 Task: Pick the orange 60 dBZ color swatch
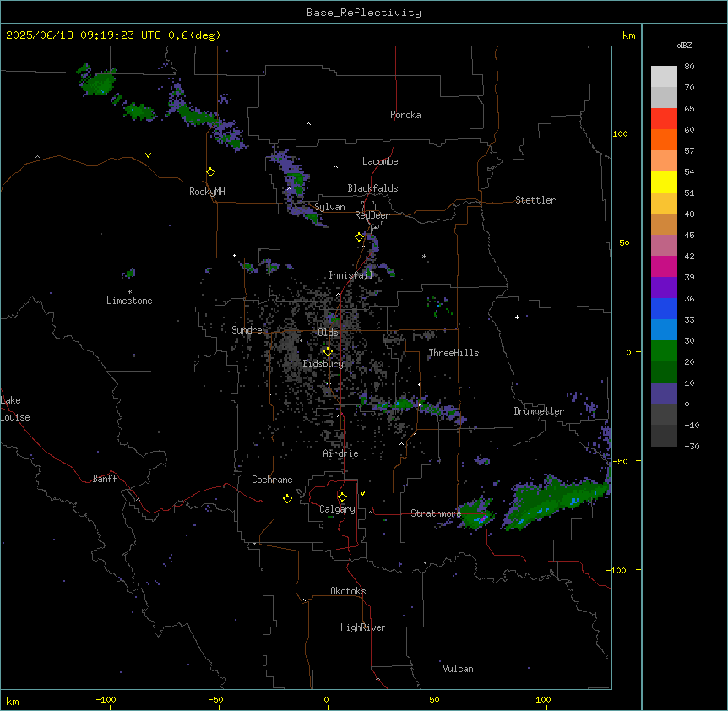664,139
